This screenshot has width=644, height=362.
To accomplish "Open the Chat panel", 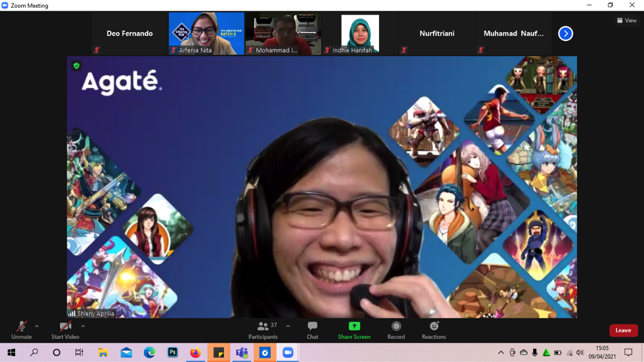I will coord(312,330).
